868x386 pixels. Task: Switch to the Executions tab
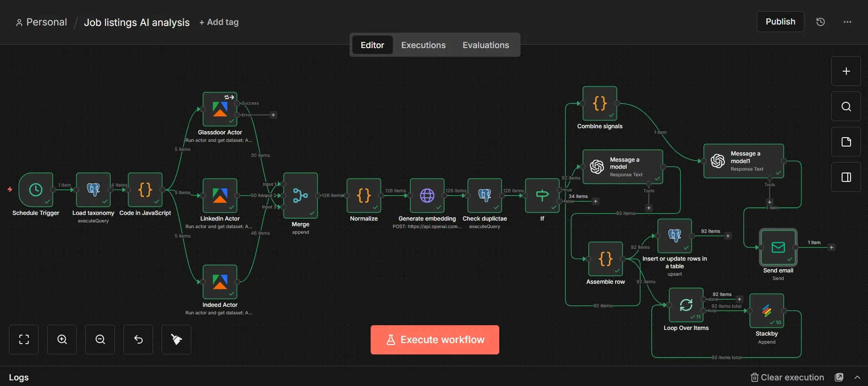pos(423,45)
